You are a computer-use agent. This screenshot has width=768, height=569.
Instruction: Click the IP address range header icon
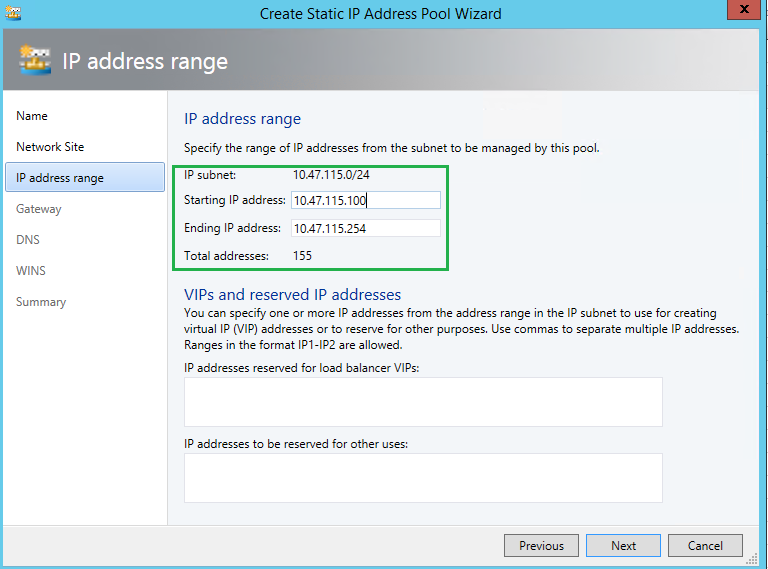coord(35,60)
